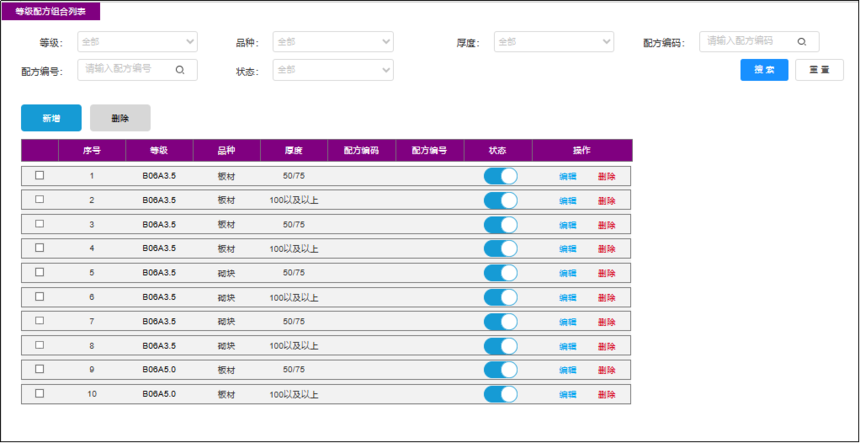Turn off status toggle of row 6

(x=500, y=297)
